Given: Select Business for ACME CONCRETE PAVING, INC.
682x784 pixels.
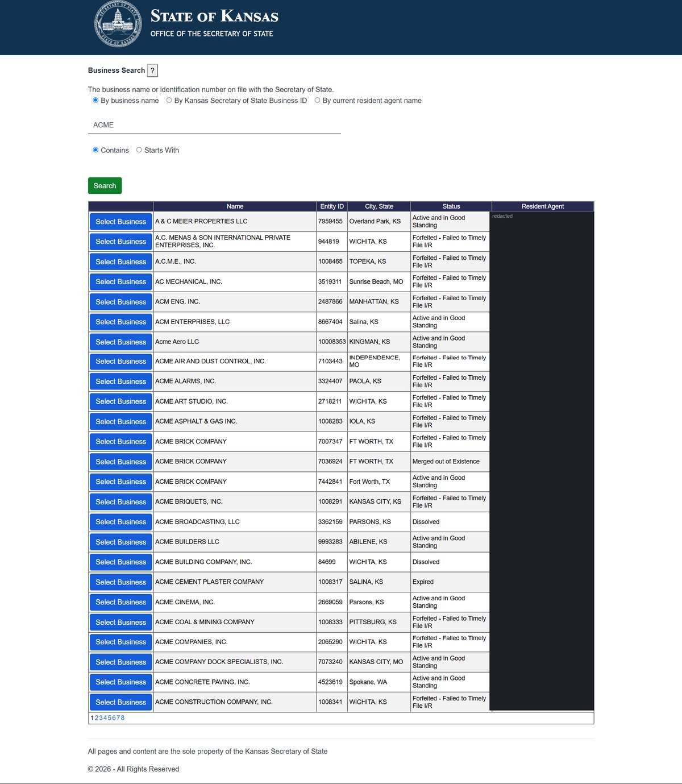Looking at the screenshot, I should [x=120, y=682].
